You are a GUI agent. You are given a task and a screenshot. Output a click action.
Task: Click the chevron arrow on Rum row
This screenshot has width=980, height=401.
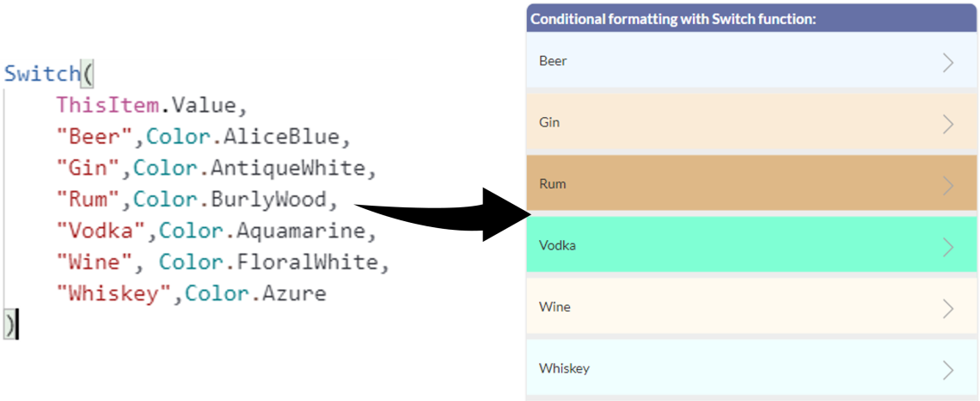tap(948, 185)
